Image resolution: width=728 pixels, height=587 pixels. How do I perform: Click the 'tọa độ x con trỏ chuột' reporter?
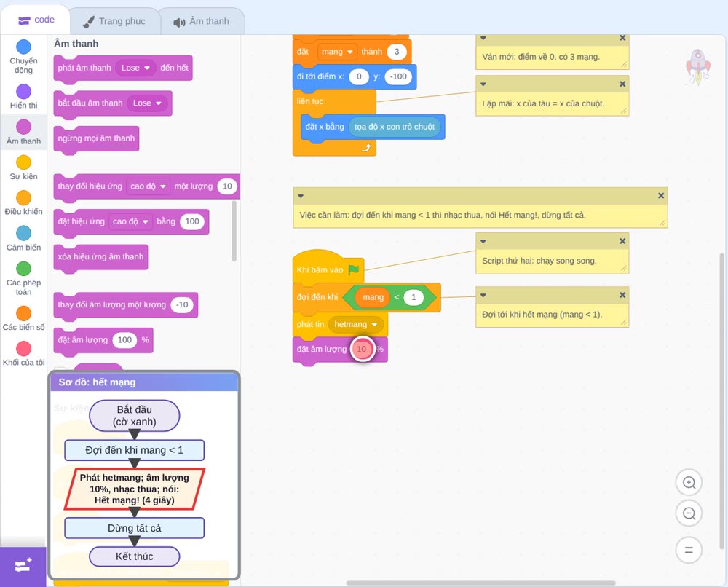pyautogui.click(x=394, y=127)
